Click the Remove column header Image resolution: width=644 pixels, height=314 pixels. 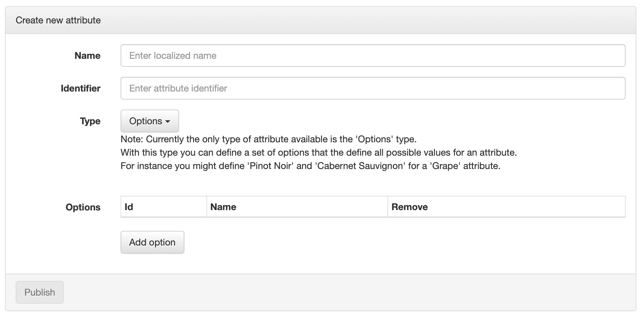(x=409, y=207)
